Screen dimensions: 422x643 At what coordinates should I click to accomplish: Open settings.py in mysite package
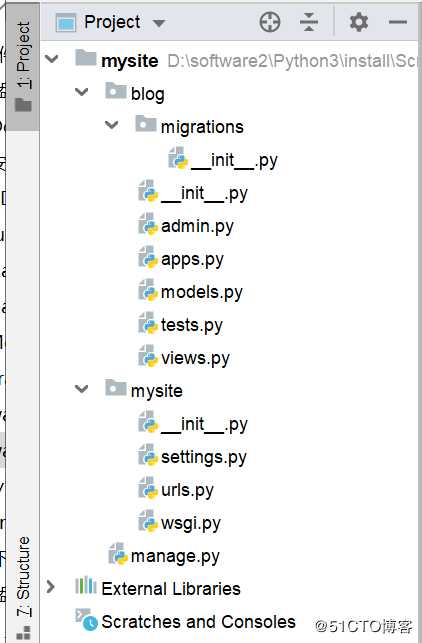coord(204,457)
